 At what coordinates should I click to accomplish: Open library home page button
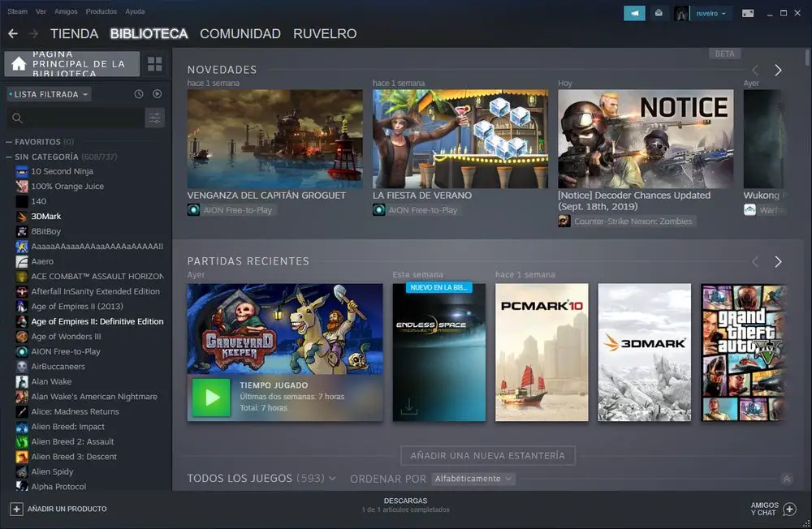72,63
